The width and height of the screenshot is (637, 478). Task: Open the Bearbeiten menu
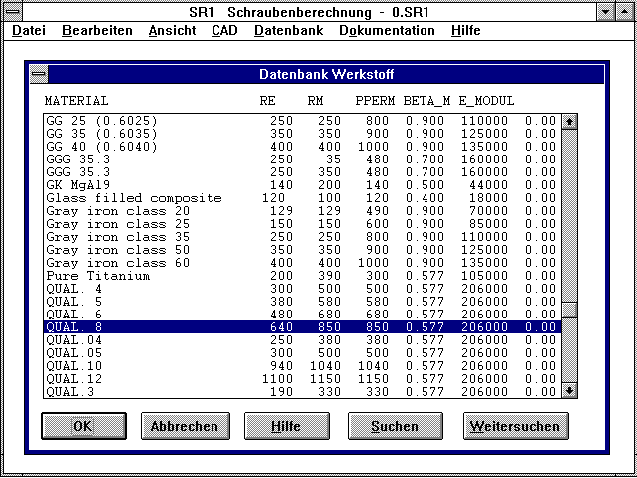(97, 31)
